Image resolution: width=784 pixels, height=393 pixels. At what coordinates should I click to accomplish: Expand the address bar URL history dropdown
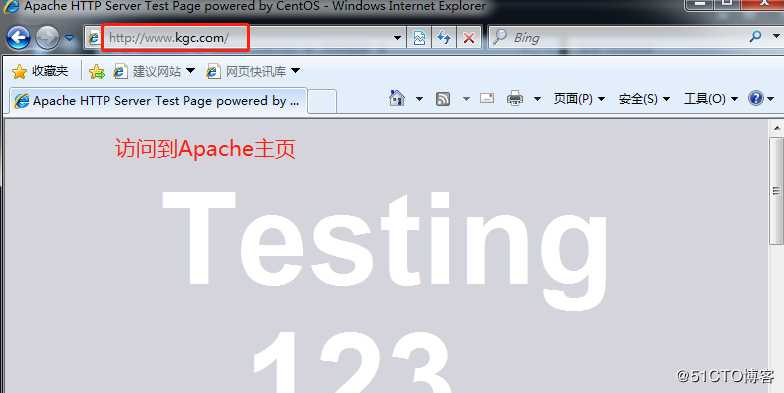(x=398, y=38)
